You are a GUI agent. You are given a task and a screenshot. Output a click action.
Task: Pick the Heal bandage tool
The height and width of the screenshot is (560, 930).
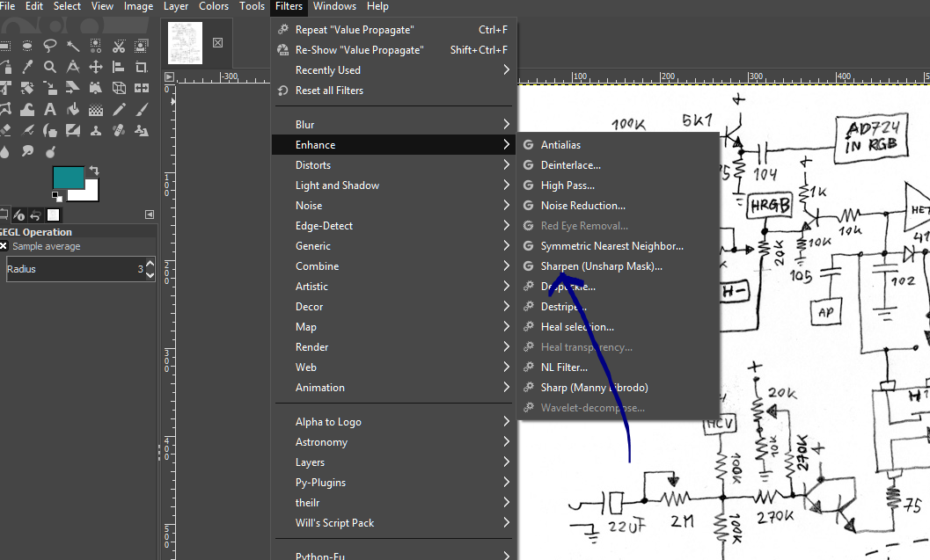[x=119, y=130]
